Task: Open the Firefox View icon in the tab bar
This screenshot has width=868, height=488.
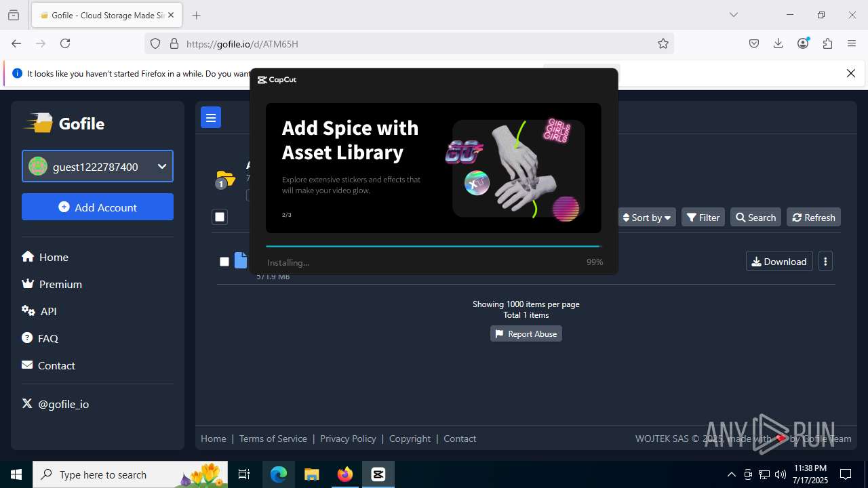Action: pos(14,15)
